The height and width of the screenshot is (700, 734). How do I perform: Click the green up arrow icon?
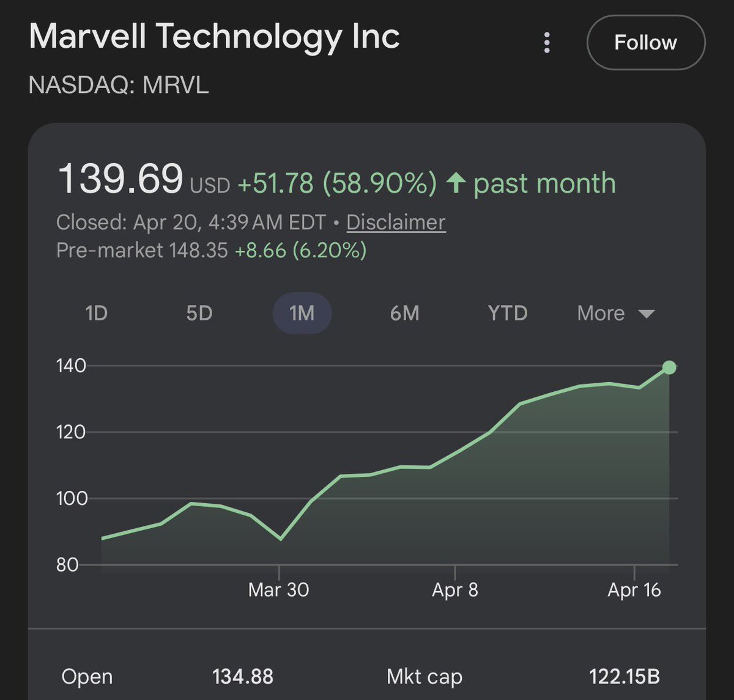tap(456, 183)
